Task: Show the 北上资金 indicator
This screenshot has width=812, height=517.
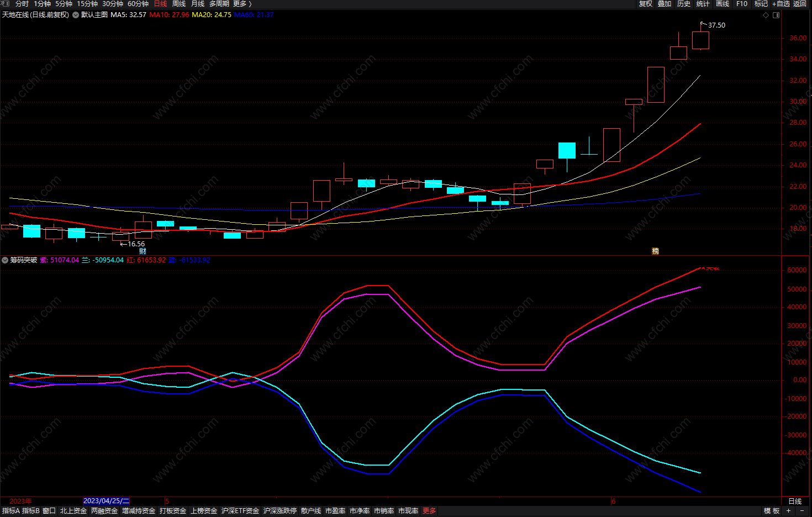Action: coord(73,511)
